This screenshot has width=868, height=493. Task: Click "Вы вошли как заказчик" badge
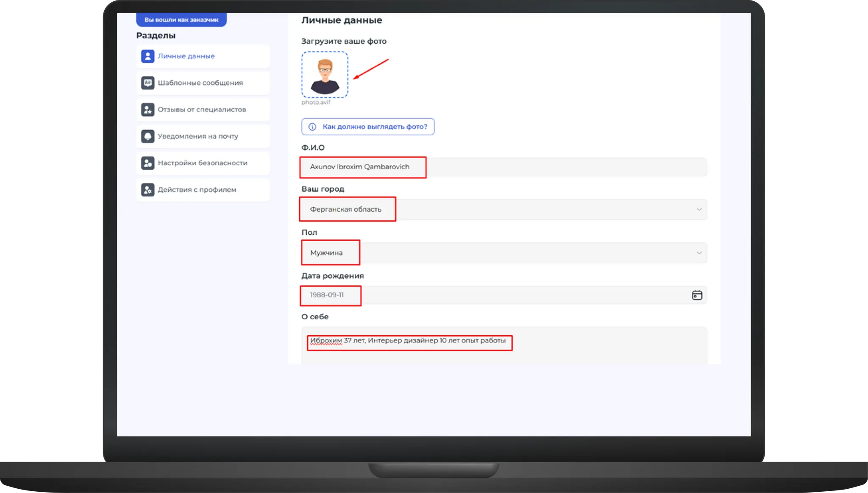pyautogui.click(x=181, y=19)
